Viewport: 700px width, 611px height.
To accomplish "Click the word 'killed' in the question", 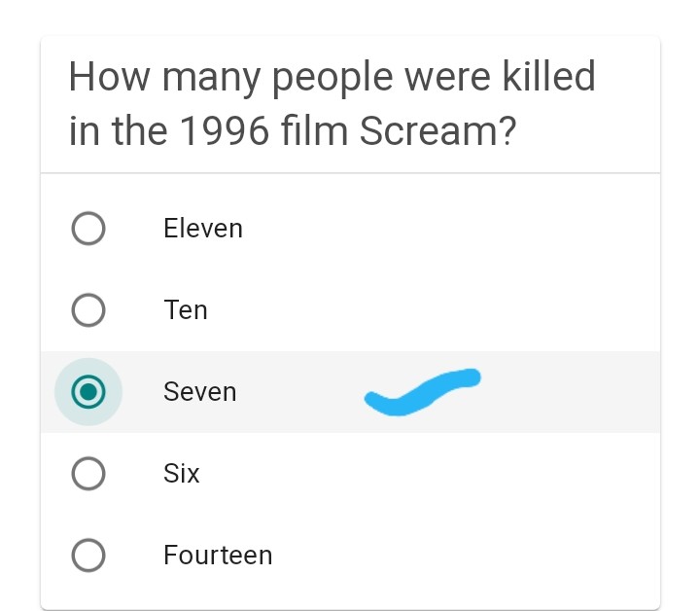I will (547, 76).
